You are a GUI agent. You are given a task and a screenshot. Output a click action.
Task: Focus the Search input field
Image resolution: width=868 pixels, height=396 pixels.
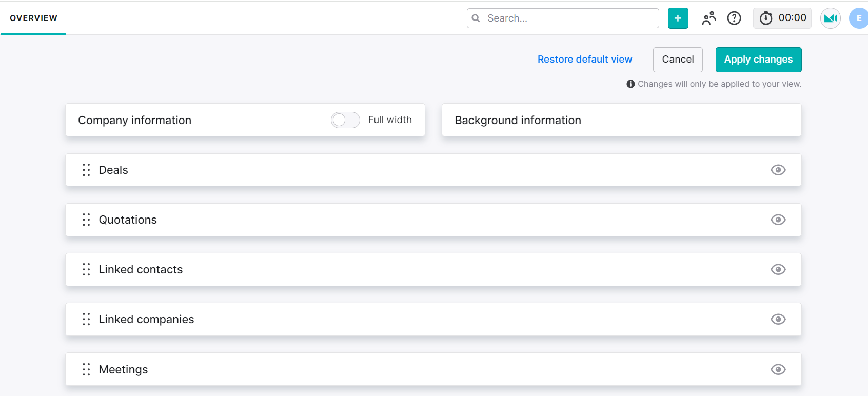[x=563, y=18]
